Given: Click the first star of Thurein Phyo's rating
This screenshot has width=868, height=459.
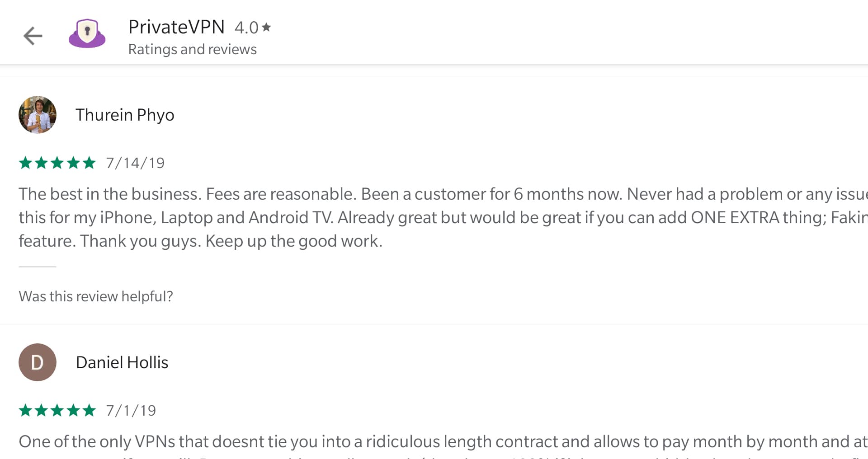Looking at the screenshot, I should click(25, 163).
